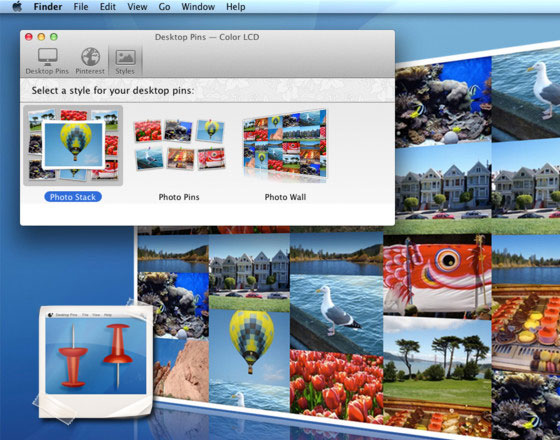The width and height of the screenshot is (560, 440).
Task: Open the Window menu
Action: [x=198, y=7]
